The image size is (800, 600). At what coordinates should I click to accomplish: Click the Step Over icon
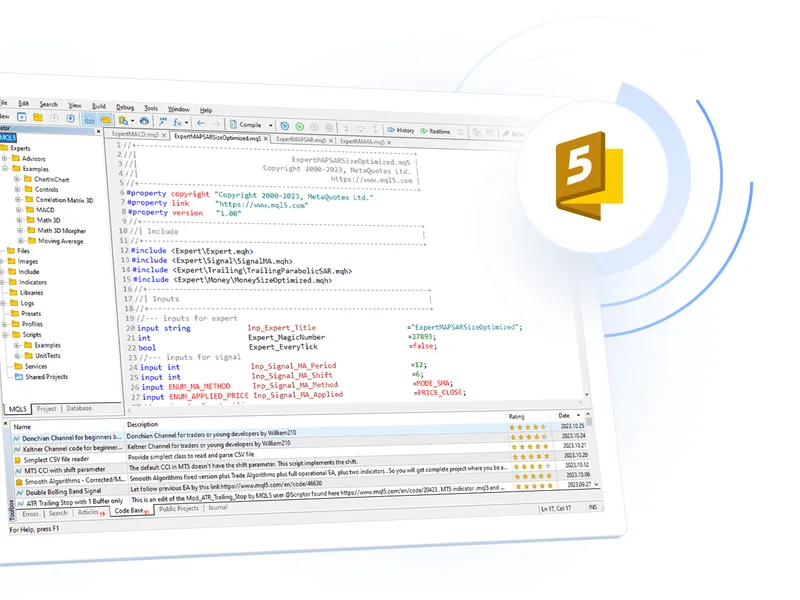click(x=361, y=129)
